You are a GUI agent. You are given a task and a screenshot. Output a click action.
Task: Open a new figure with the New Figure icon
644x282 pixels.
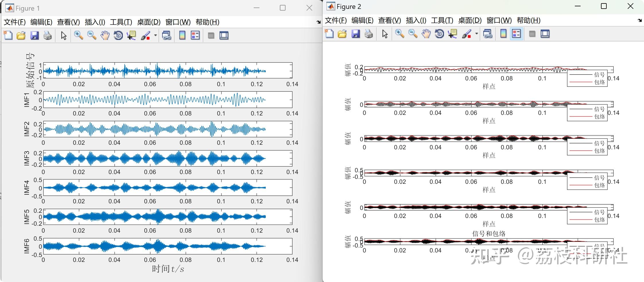coord(8,35)
